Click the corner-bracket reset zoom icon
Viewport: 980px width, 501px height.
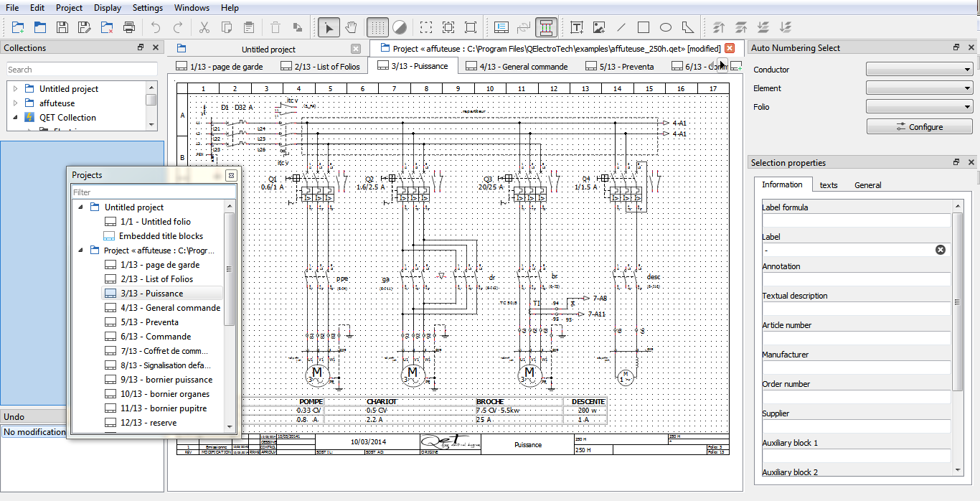[x=471, y=28]
